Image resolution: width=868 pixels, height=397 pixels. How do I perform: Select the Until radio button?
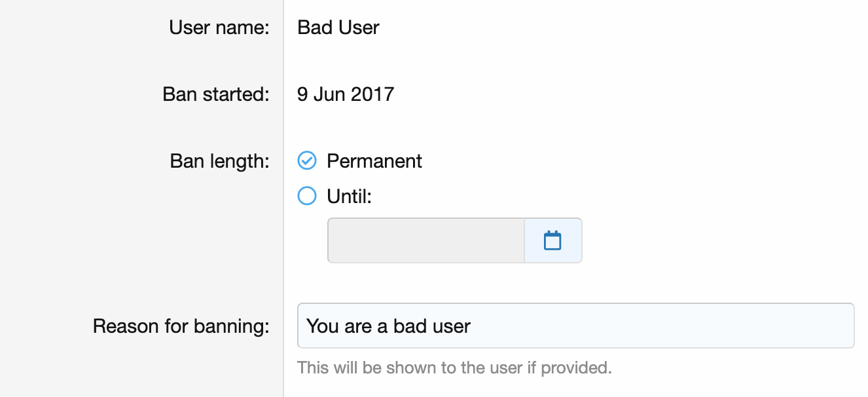click(307, 196)
